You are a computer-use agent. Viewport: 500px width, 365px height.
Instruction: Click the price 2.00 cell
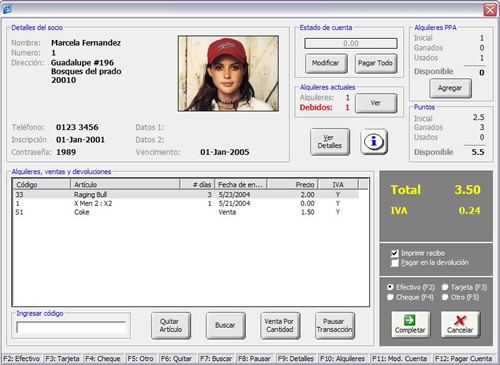(307, 195)
